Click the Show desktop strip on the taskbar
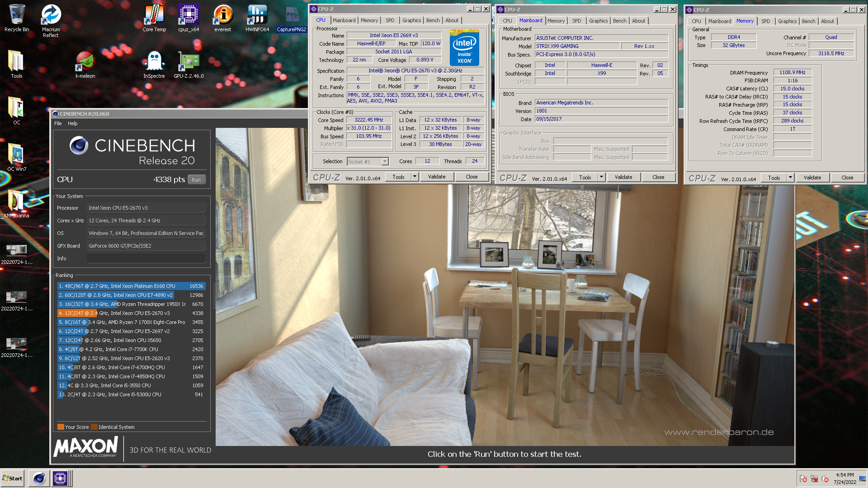Viewport: 868px width, 488px height. click(863, 479)
